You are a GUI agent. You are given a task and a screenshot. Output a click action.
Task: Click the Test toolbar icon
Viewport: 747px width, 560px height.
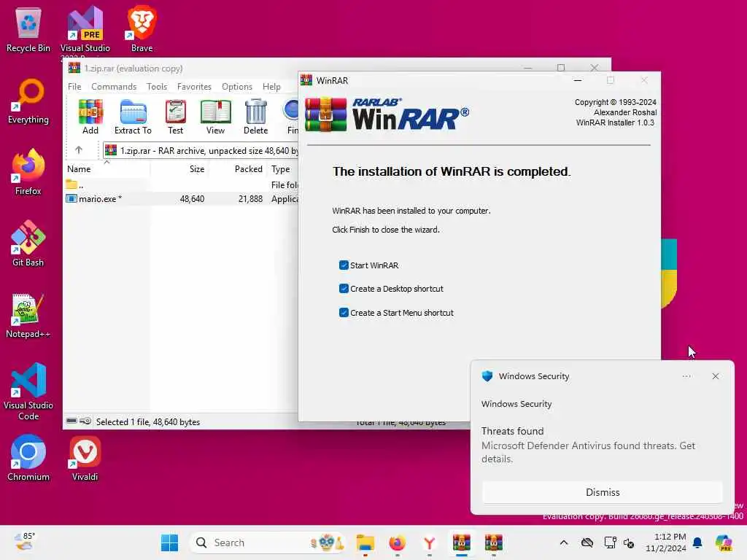click(x=175, y=117)
